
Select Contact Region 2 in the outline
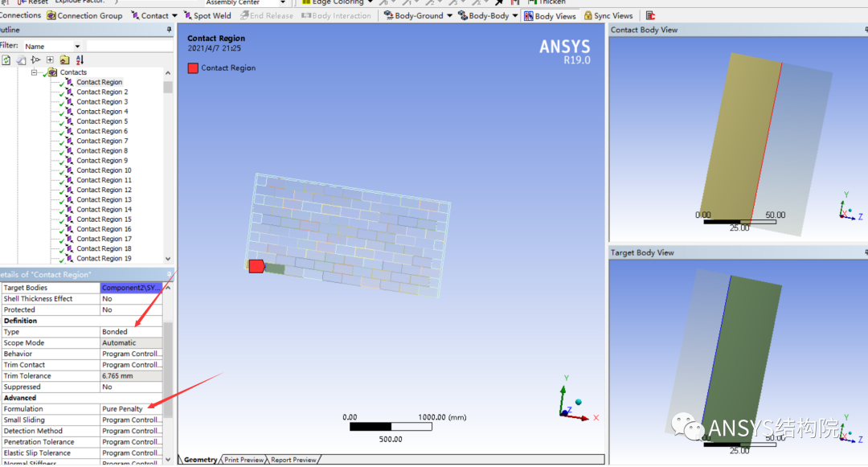[x=102, y=92]
